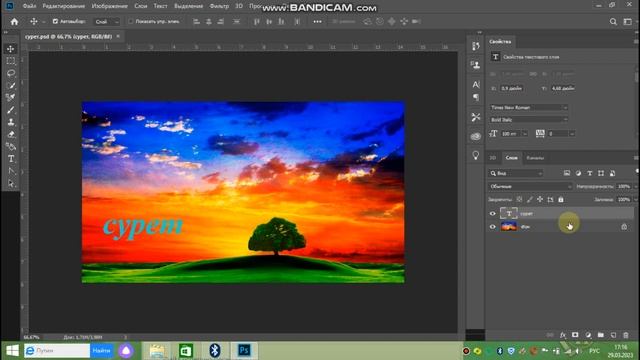Image resolution: width=640 pixels, height=360 pixels.
Task: Filter layers by shape layers
Action: [601, 173]
